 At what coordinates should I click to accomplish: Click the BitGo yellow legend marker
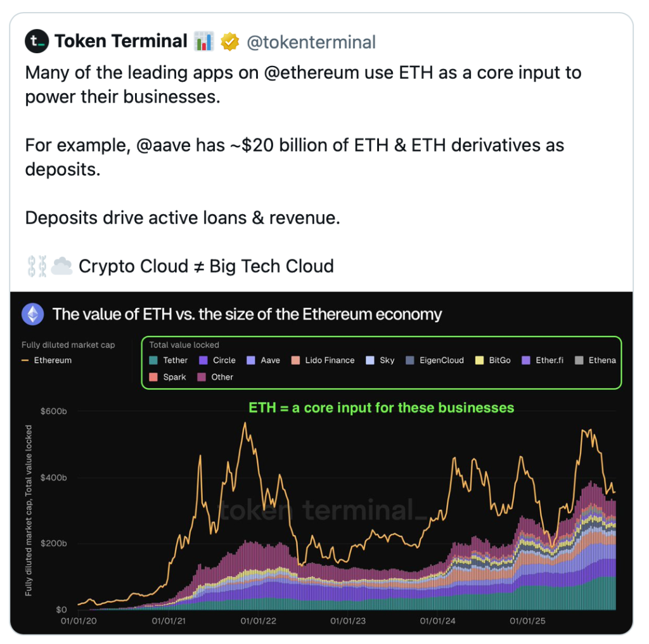(x=480, y=360)
